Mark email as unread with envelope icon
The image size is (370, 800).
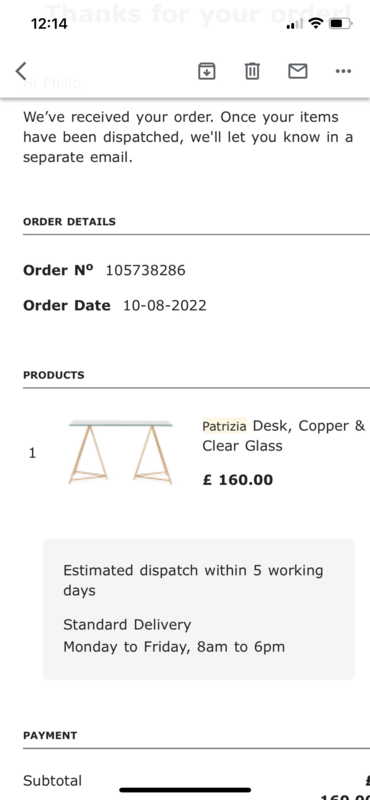click(x=298, y=71)
